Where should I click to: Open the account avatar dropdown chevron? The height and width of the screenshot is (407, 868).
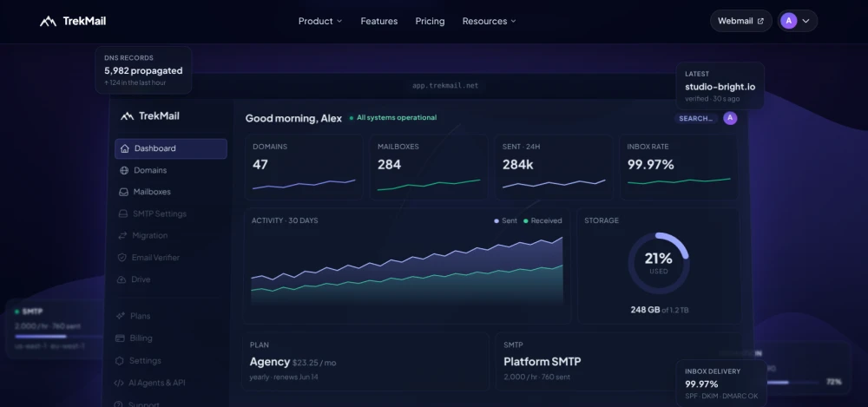coord(806,21)
